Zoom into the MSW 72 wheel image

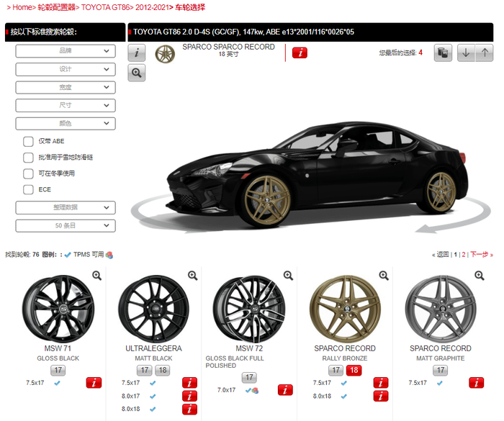[x=288, y=276]
